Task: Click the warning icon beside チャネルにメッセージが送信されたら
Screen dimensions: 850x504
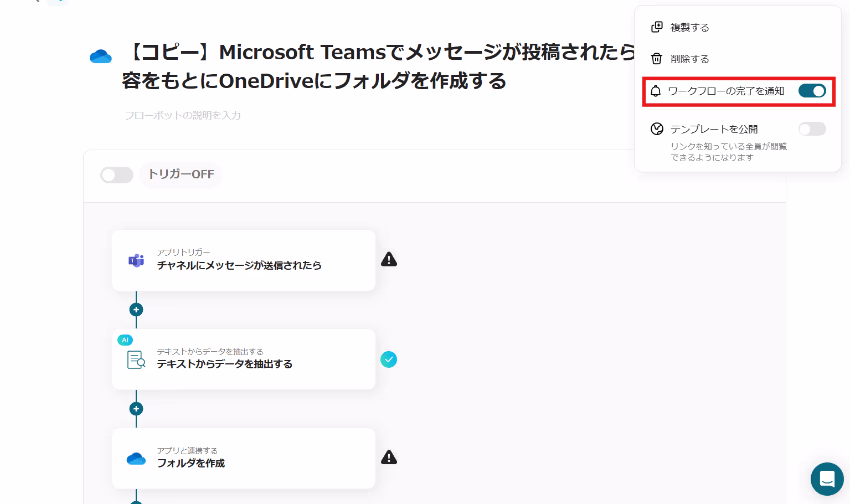Action: point(389,259)
